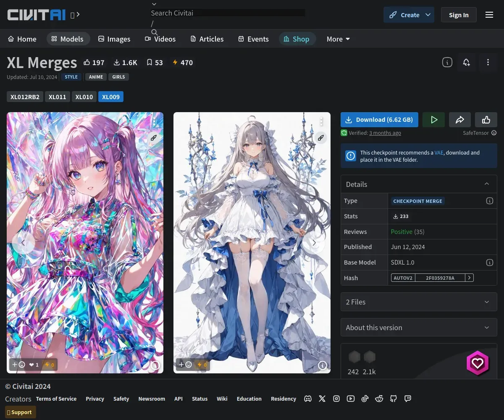
Task: Click the 1.6K downloads stat
Action: (125, 63)
